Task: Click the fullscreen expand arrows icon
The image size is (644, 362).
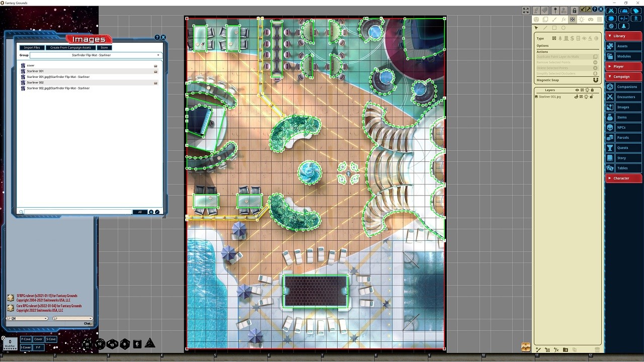Action: click(x=526, y=10)
